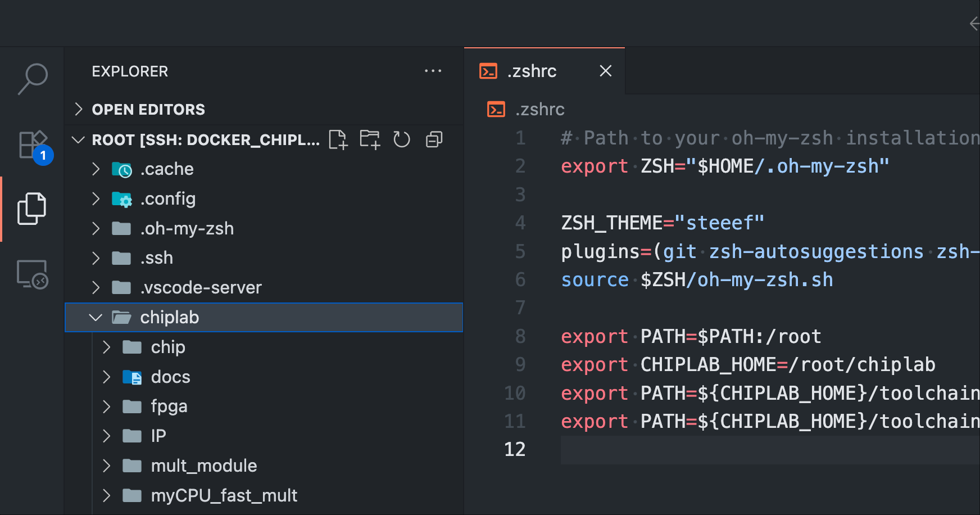The width and height of the screenshot is (980, 515).
Task: Click the breadcrumb .zshrc file icon
Action: (496, 109)
